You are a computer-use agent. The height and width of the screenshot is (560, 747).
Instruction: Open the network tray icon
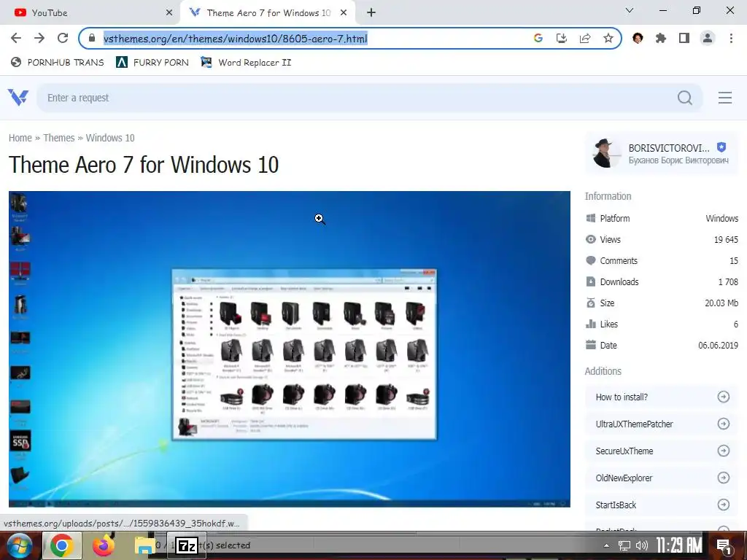tap(624, 545)
